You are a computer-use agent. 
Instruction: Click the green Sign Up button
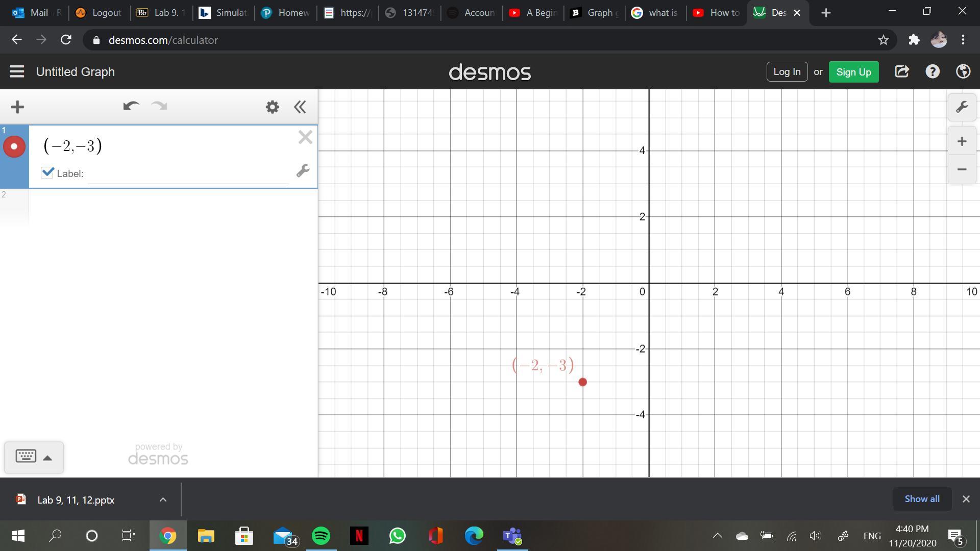[853, 72]
